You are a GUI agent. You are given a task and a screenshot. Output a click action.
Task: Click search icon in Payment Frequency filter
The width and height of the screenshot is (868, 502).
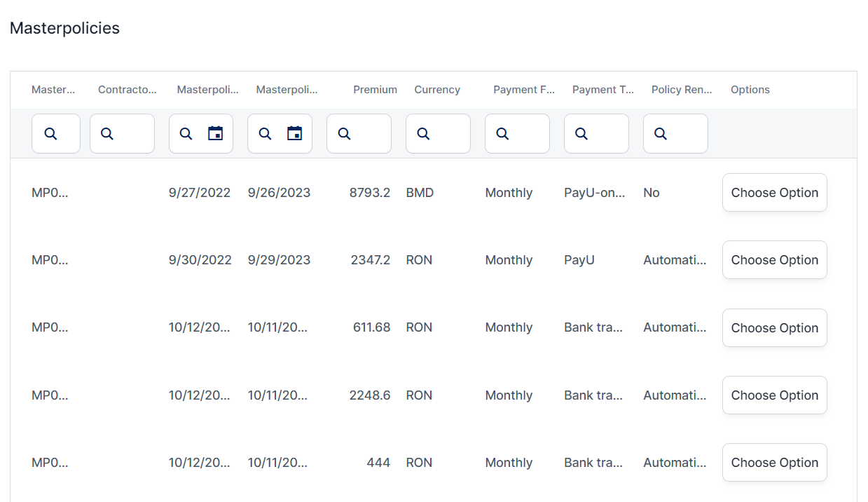tap(502, 134)
